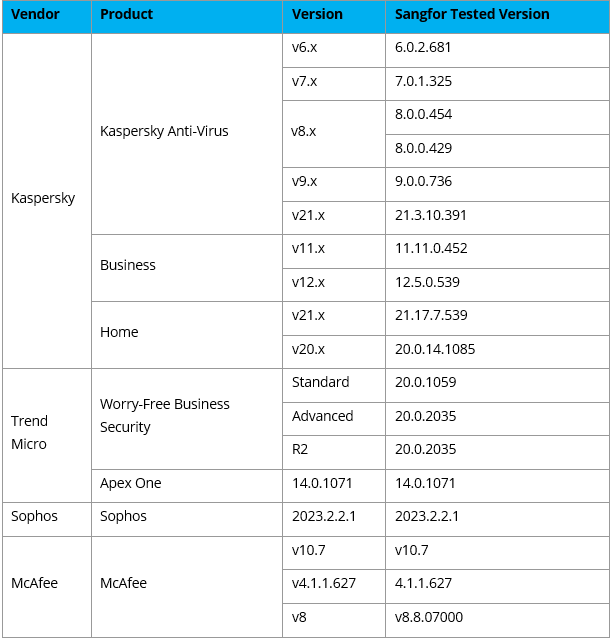This screenshot has width=611, height=639.
Task: Select the 21.3.10.391 cell
Action: pyautogui.click(x=431, y=215)
